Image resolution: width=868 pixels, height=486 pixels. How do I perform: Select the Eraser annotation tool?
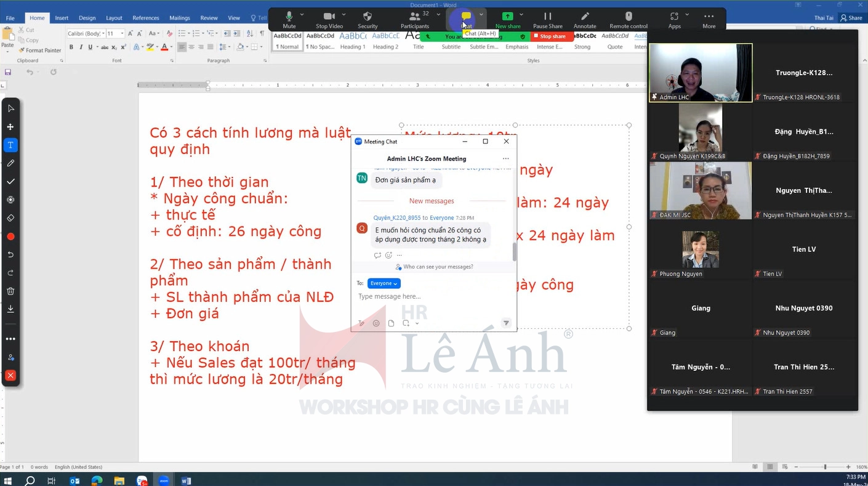(10, 218)
